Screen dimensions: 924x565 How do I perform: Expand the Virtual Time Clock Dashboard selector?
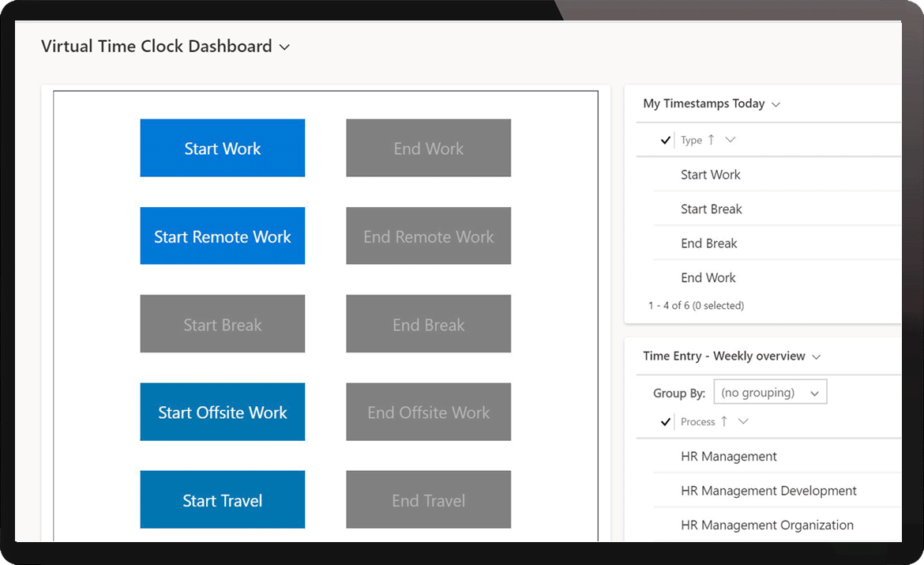click(284, 47)
